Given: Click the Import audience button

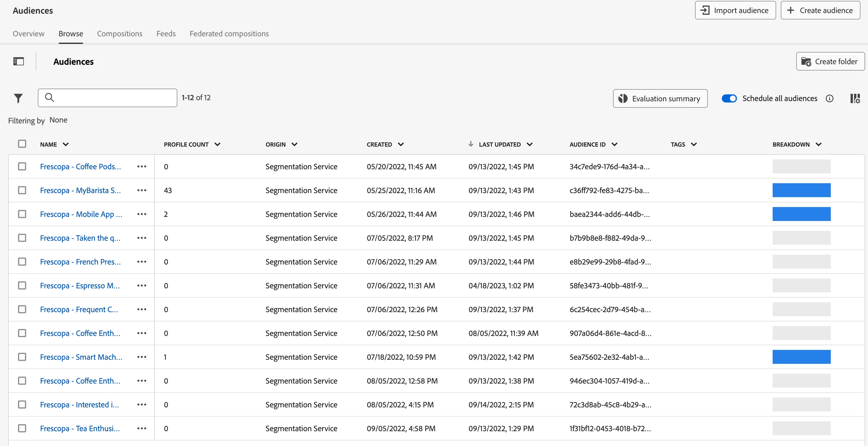Looking at the screenshot, I should pos(735,10).
